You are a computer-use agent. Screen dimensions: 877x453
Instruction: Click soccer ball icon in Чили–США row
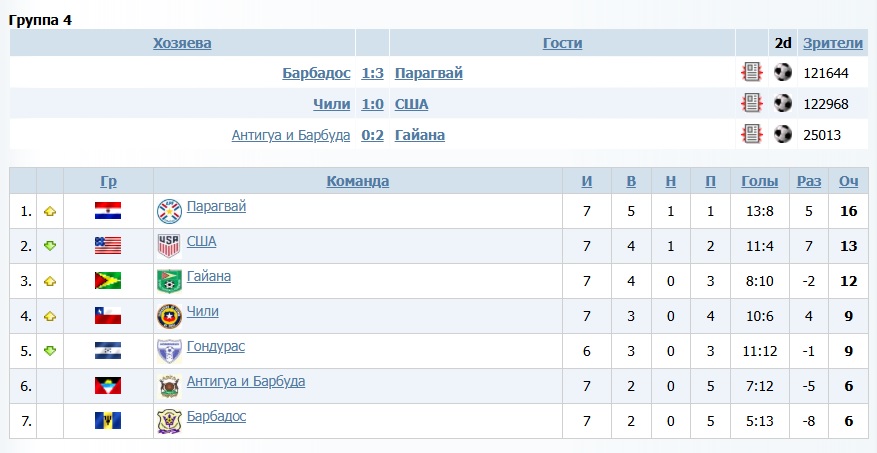click(x=782, y=103)
